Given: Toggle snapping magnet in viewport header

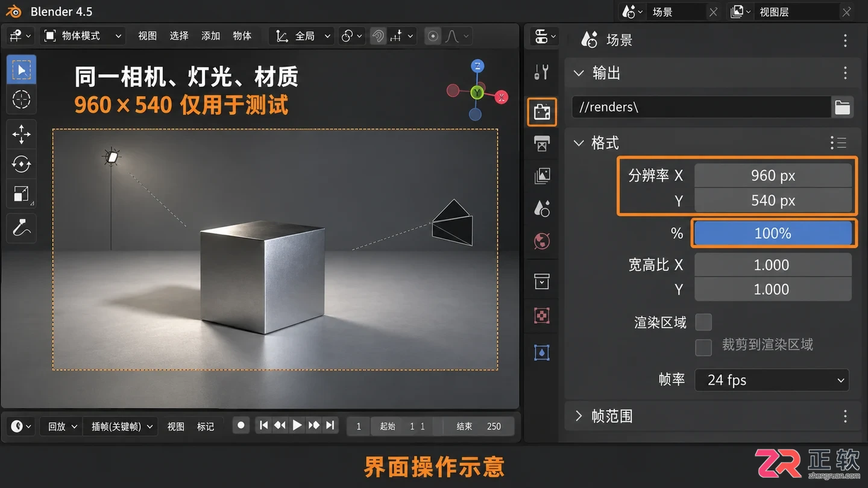Looking at the screenshot, I should 378,36.
